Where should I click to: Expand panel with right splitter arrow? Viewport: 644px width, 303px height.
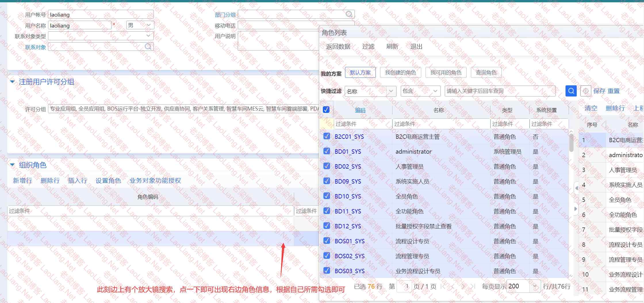[576, 209]
